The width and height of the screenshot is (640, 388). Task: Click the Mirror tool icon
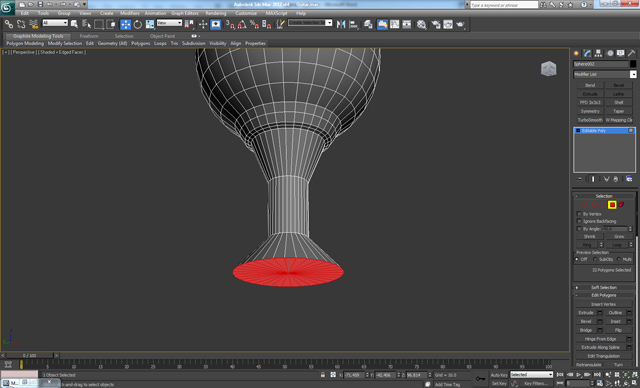(341, 24)
